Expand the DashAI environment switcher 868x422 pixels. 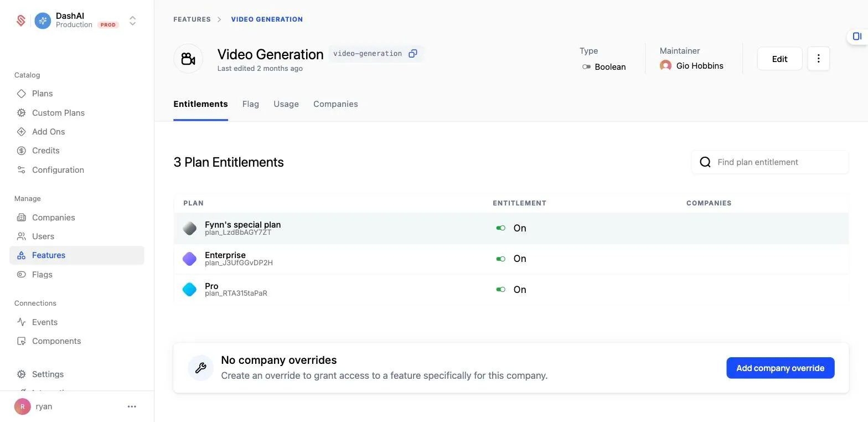tap(132, 20)
